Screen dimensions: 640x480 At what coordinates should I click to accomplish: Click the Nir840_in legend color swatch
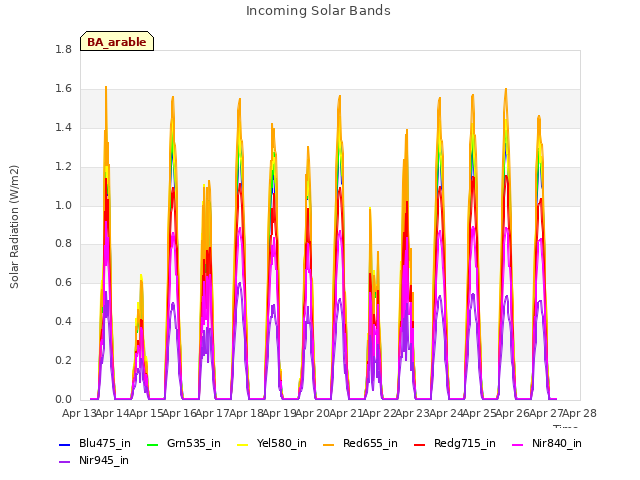click(518, 444)
